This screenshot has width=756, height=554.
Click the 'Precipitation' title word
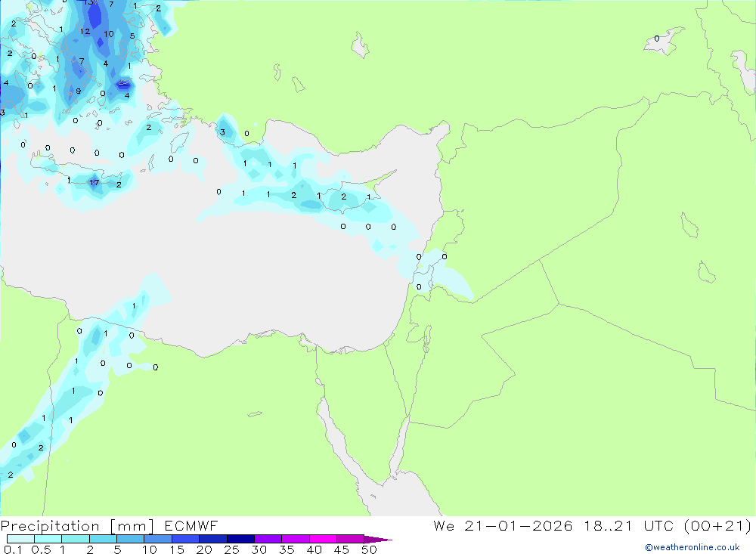50,526
